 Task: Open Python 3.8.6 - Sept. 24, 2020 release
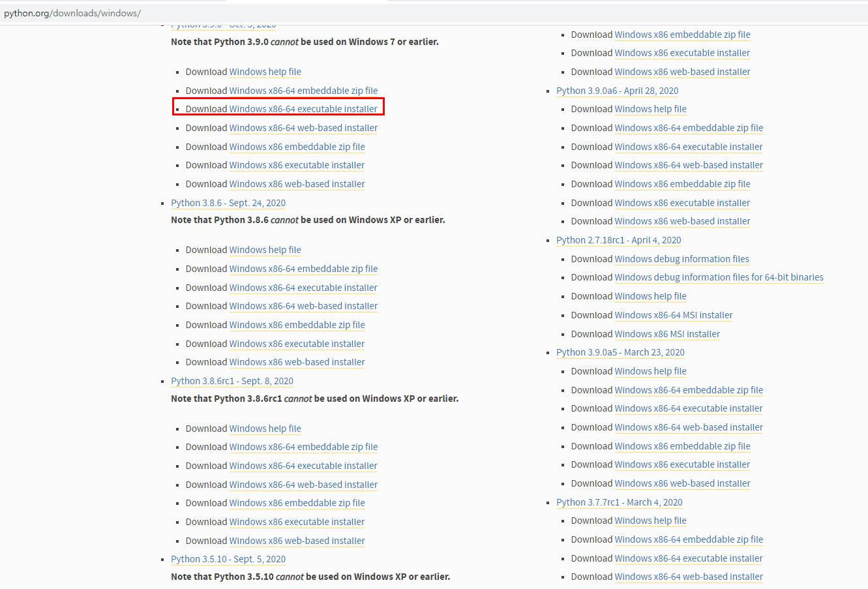point(228,203)
